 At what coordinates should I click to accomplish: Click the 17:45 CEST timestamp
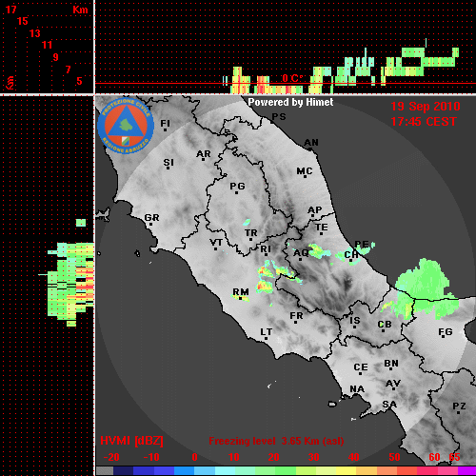pos(424,122)
